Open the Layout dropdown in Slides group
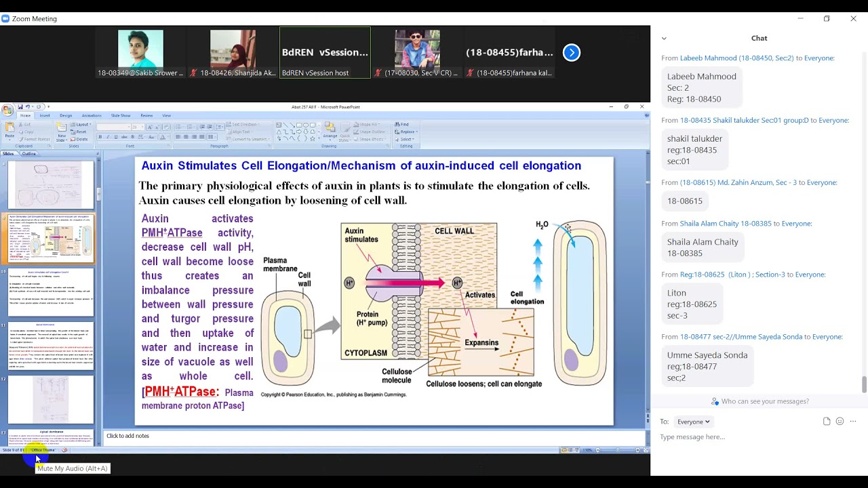 point(81,125)
